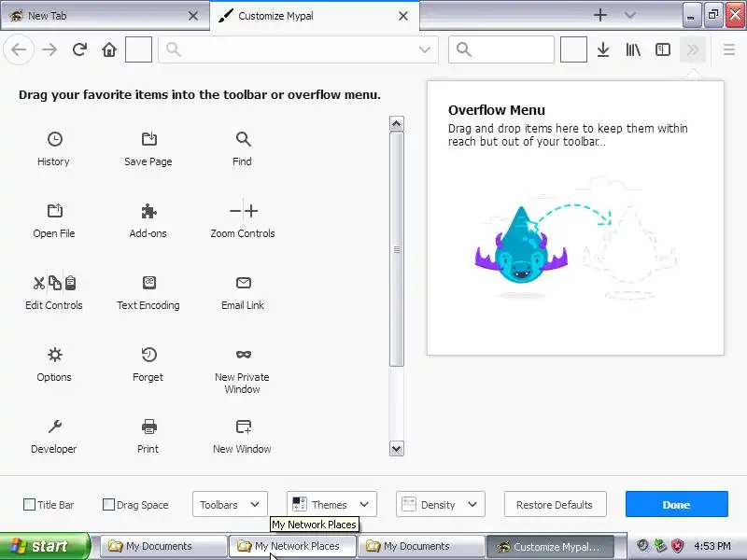Image resolution: width=747 pixels, height=560 pixels.
Task: Click inside the URL address field
Action: point(298,49)
